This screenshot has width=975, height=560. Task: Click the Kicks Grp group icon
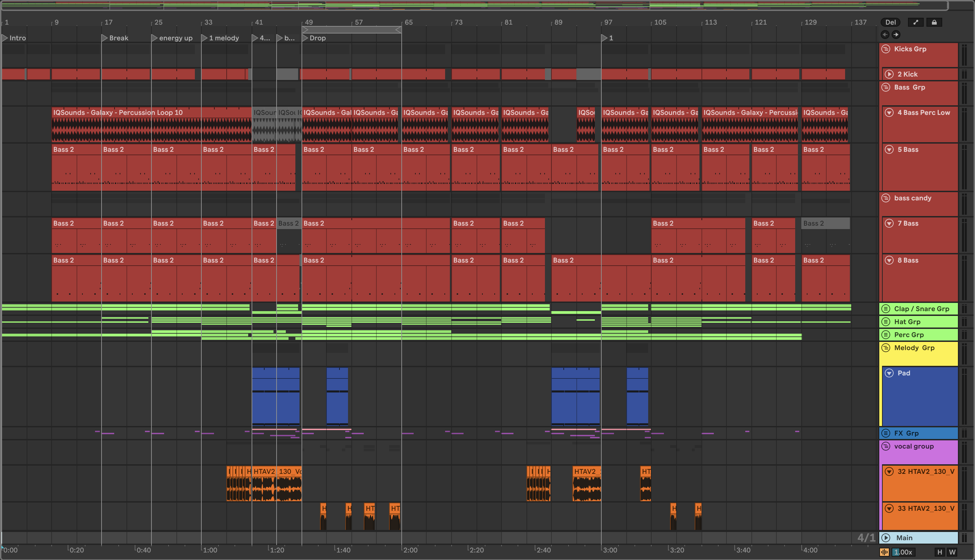point(886,49)
